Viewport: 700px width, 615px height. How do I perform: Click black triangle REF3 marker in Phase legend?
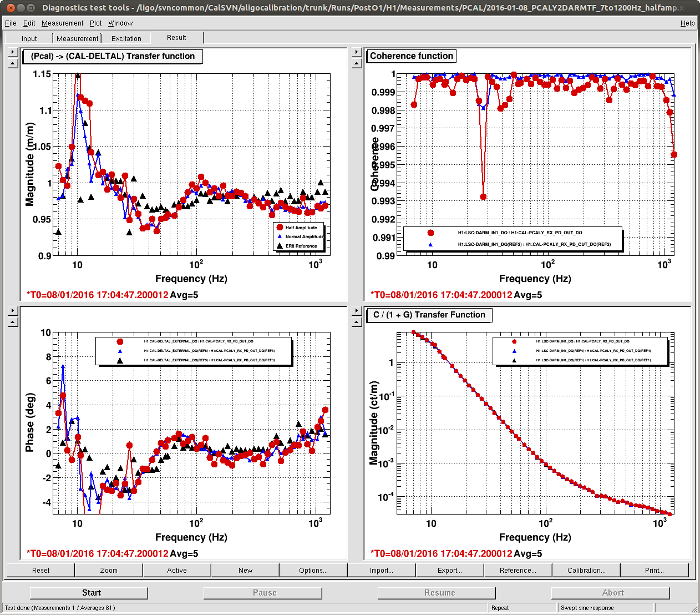(x=120, y=360)
